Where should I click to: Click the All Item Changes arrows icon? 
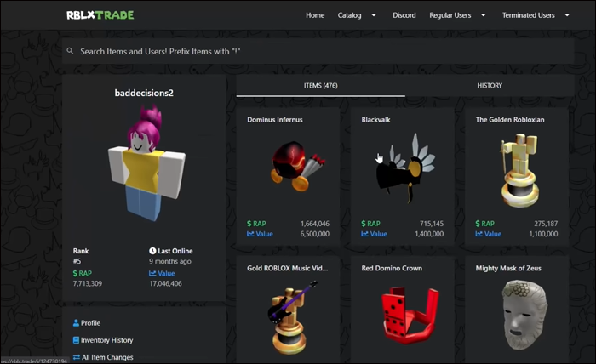click(x=77, y=357)
